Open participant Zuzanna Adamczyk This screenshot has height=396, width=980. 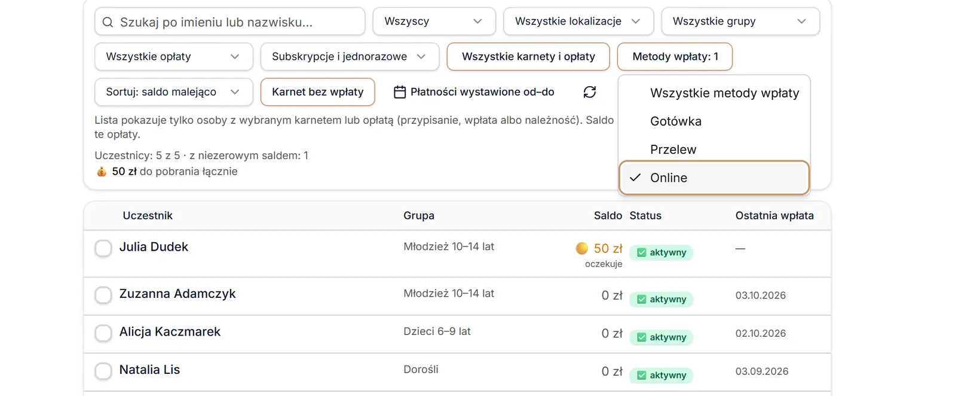point(177,294)
